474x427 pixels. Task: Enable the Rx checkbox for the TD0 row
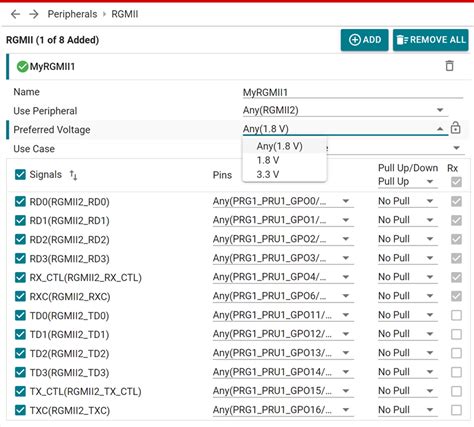click(456, 315)
